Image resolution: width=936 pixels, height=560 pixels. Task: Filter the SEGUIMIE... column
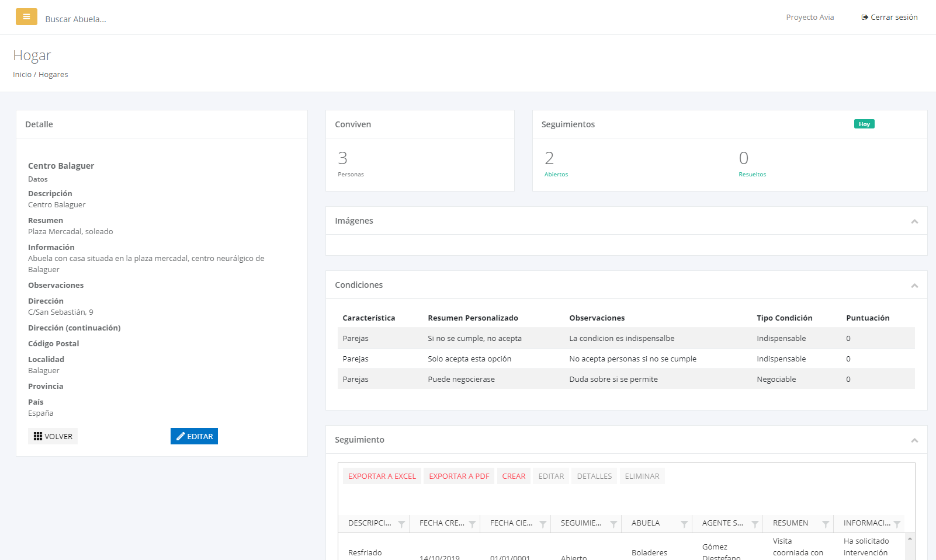coord(613,524)
